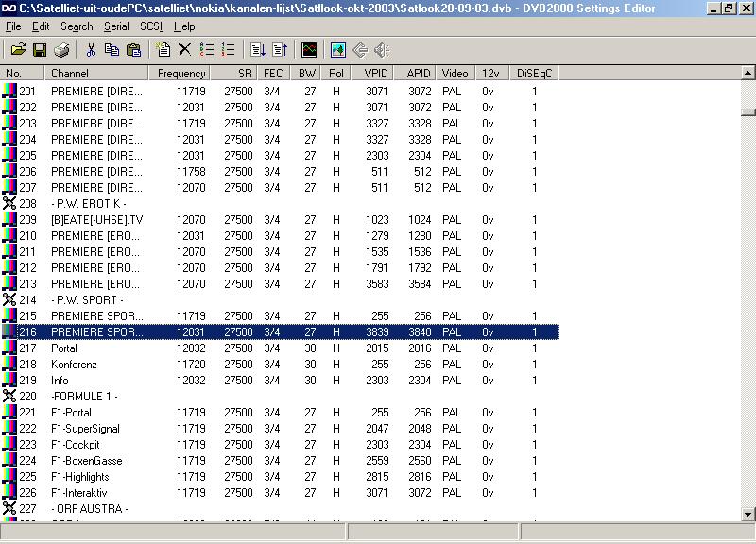Paste from clipboard using the paste icon
This screenshot has height=544, width=756.
(133, 50)
